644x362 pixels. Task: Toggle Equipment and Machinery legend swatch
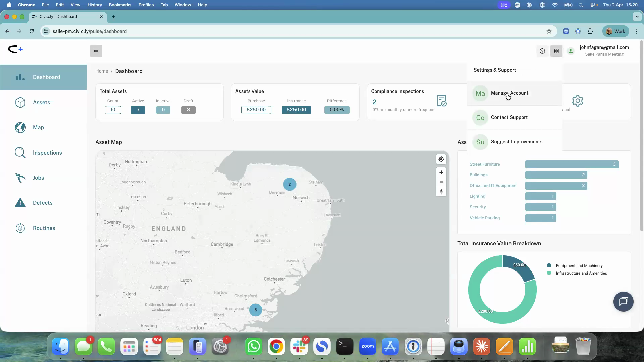pyautogui.click(x=549, y=265)
